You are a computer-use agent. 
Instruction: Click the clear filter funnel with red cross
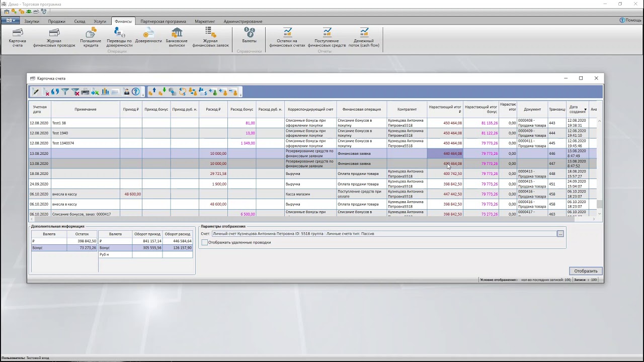click(75, 92)
